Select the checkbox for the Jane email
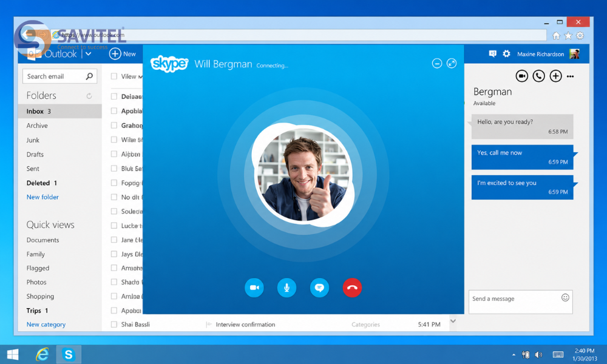The height and width of the screenshot is (364, 607). point(114,240)
